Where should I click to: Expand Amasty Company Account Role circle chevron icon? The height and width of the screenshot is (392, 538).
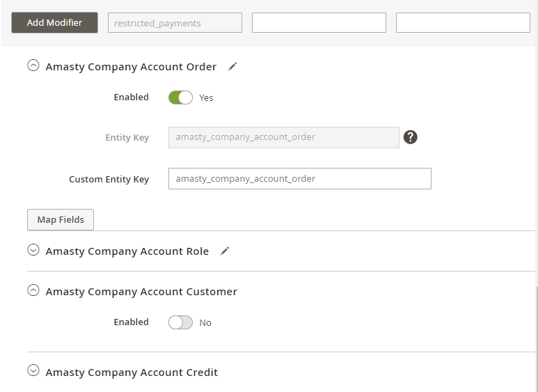click(33, 250)
